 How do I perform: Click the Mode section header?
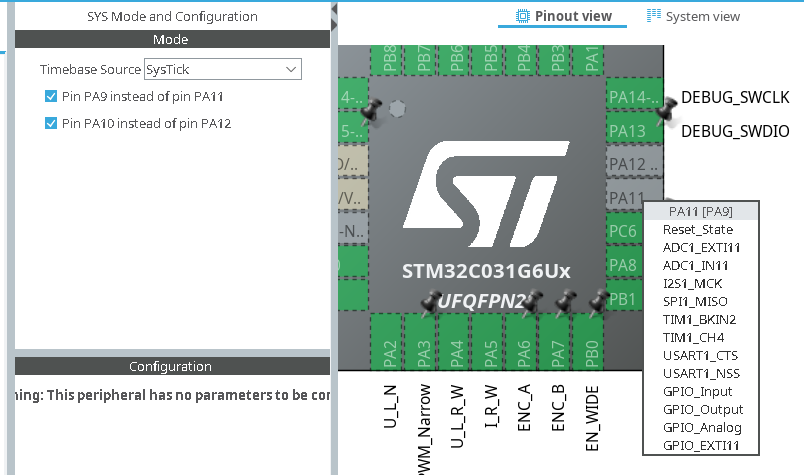click(x=172, y=39)
